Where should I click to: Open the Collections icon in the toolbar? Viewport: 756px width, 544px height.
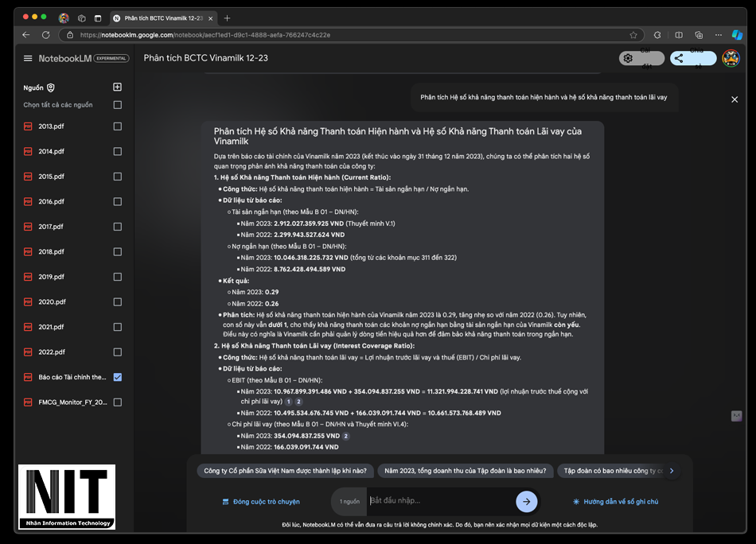pos(699,35)
